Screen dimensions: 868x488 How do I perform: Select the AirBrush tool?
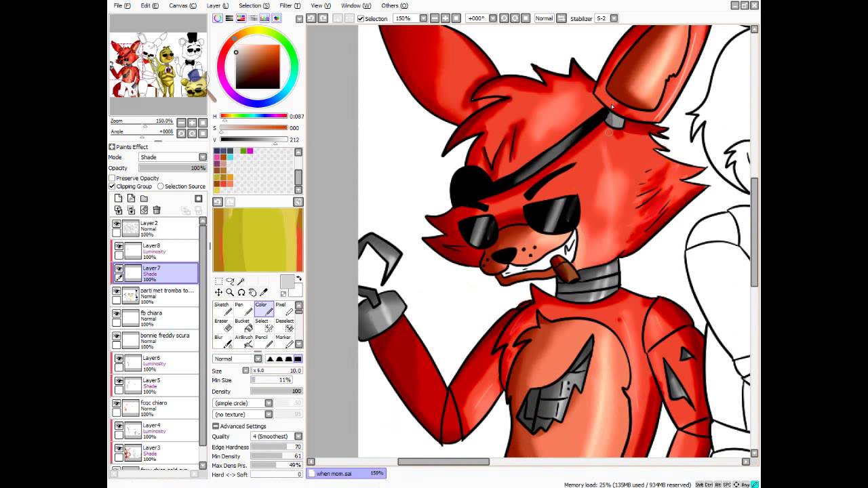tap(242, 341)
